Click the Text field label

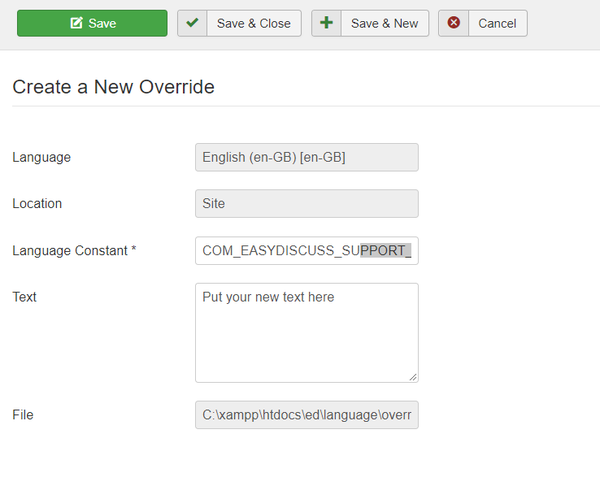click(x=24, y=297)
